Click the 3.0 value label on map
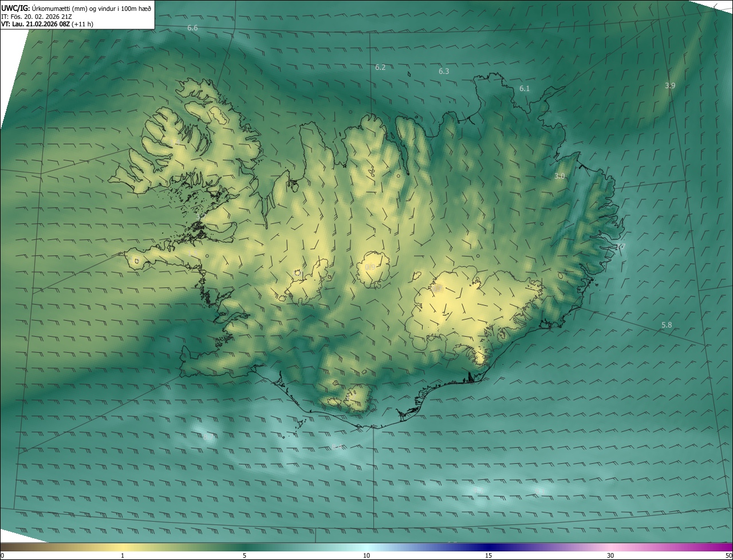733x560 pixels. pyautogui.click(x=559, y=176)
